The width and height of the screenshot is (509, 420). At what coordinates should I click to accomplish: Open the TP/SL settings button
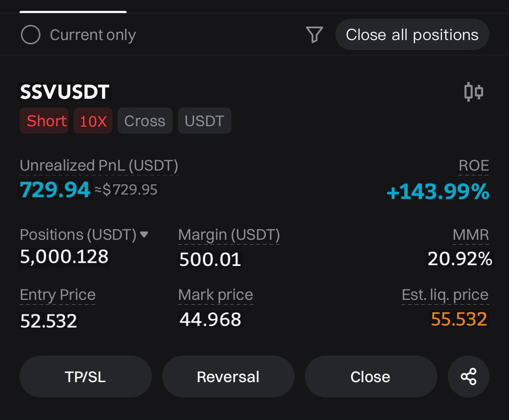point(86,376)
